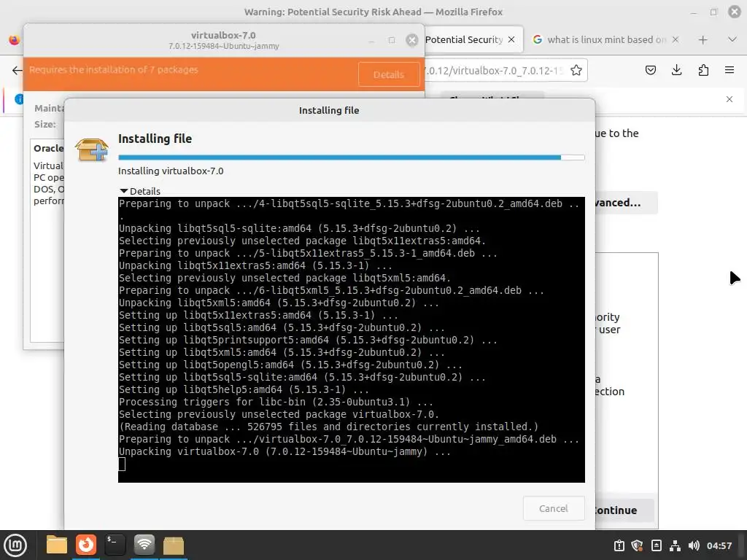Click the Continue button on the Firefox warning page

click(624, 510)
